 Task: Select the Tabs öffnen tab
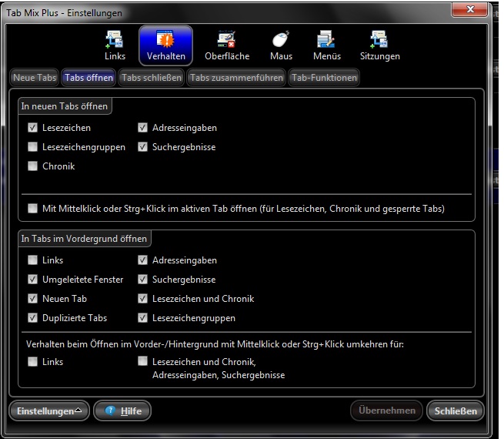[88, 78]
